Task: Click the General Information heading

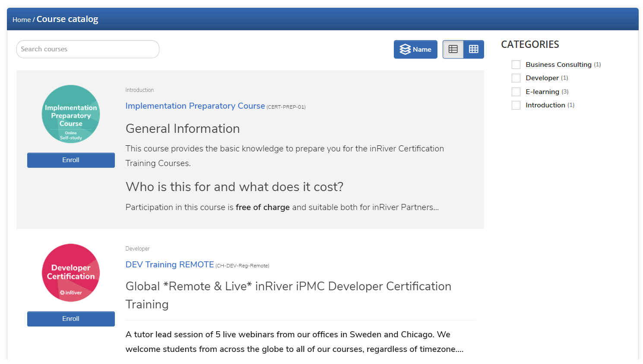Action: click(x=183, y=129)
